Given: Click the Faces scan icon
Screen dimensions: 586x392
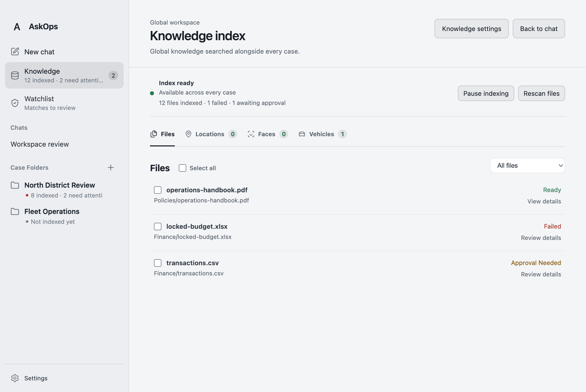Looking at the screenshot, I should pos(251,134).
